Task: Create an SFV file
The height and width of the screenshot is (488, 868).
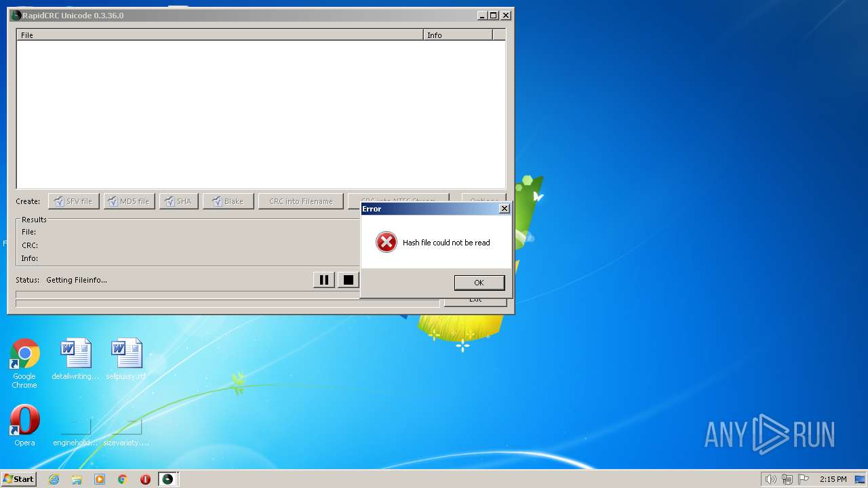Action: [74, 201]
